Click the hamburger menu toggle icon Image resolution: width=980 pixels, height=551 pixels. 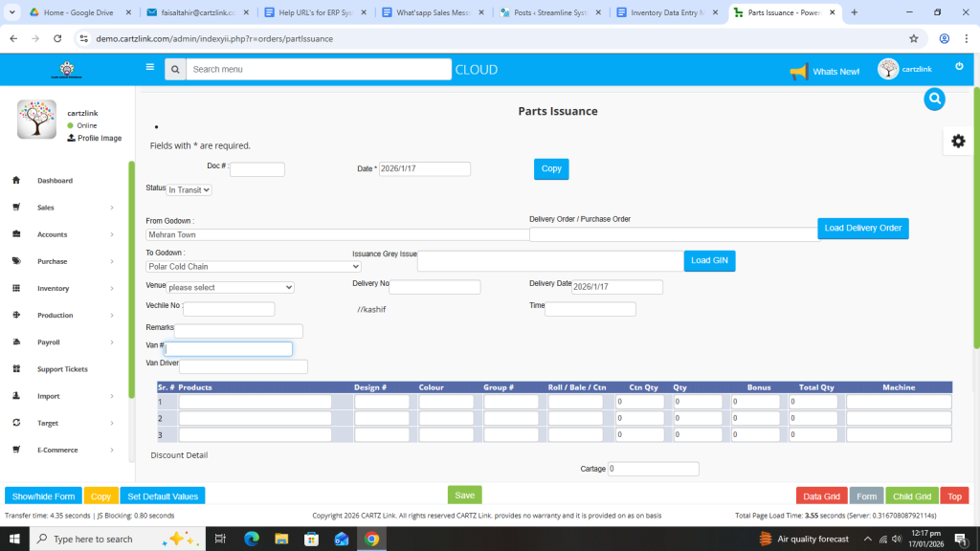click(149, 67)
